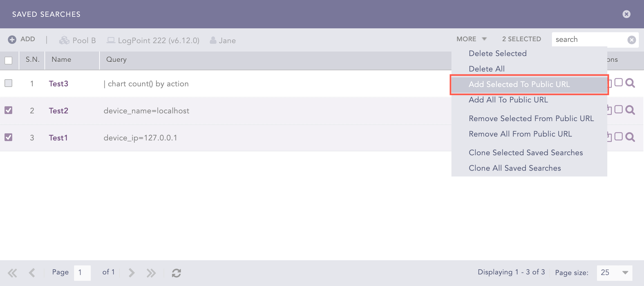Click the query text 'device_ip=127.0.0.1'
The width and height of the screenshot is (644, 286).
point(140,138)
